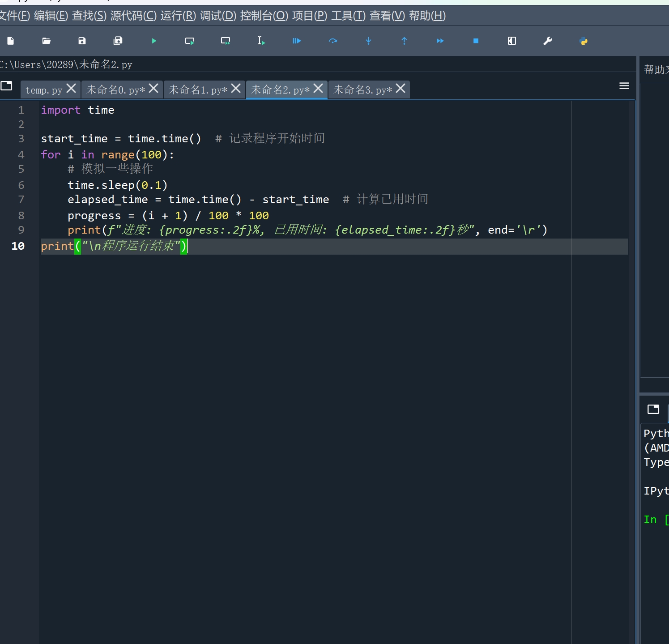This screenshot has width=669, height=644.
Task: Switch to the 未命名3.py tab
Action: (362, 90)
